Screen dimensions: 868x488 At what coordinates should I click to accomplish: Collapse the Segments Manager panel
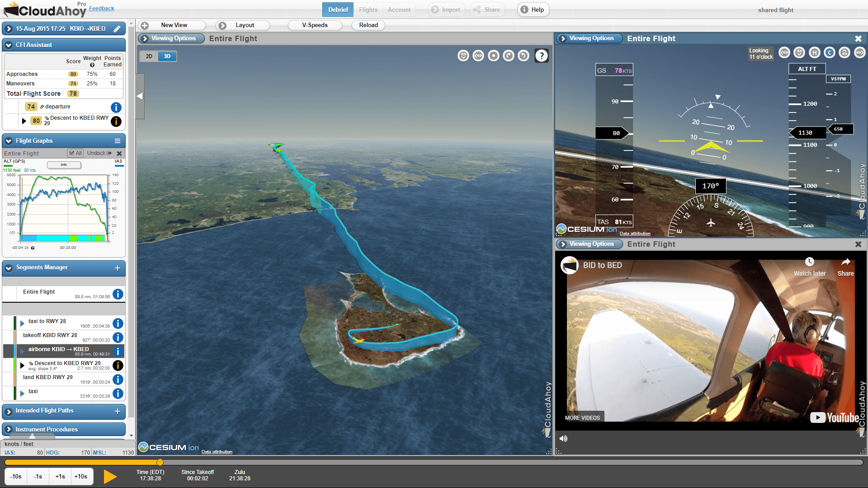(9, 267)
